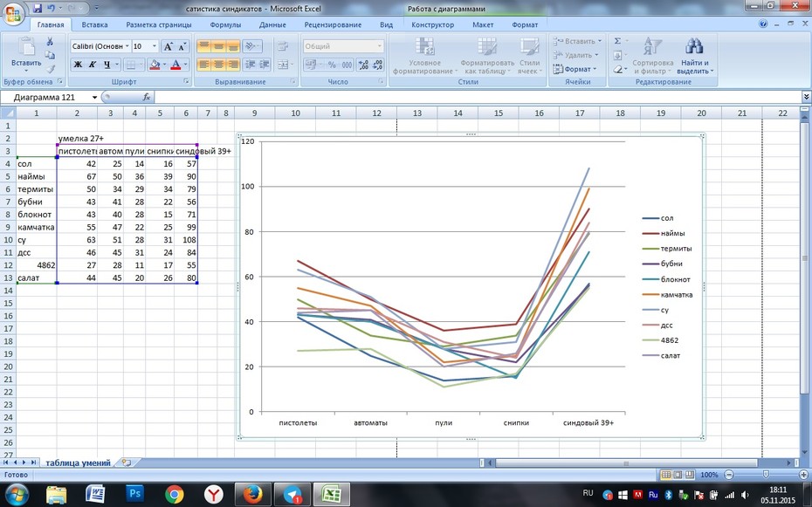Move the zoom slider handle
The height and width of the screenshot is (507, 812).
767,475
